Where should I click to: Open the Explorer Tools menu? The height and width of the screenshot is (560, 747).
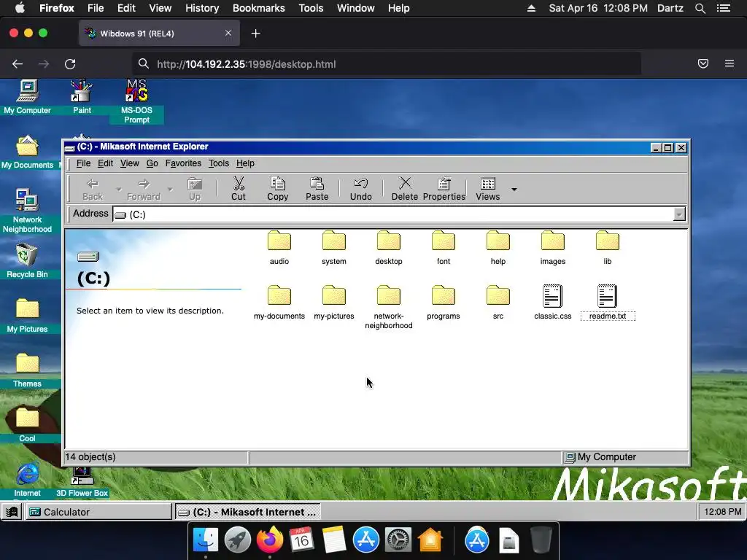(219, 163)
